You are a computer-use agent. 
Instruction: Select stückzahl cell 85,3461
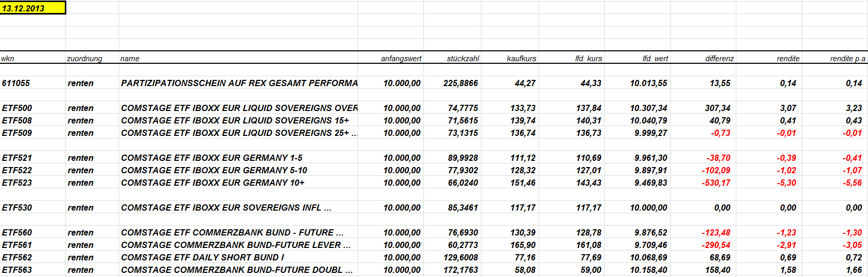coord(452,207)
